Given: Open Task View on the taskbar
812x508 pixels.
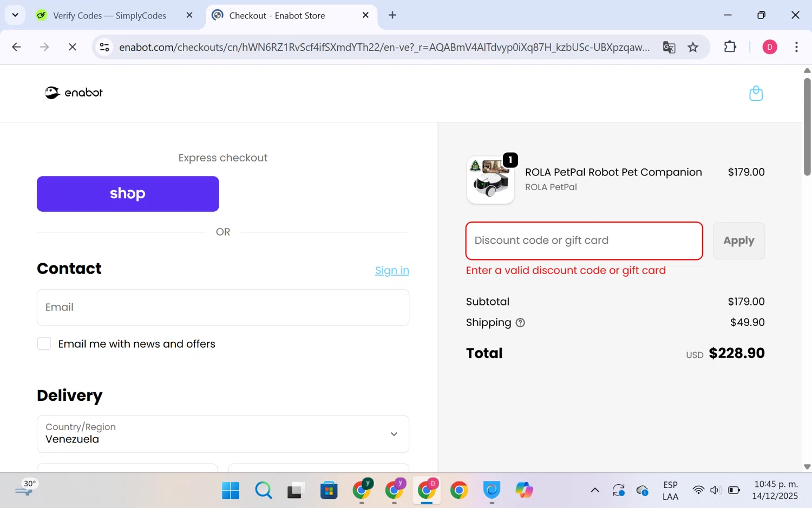Looking at the screenshot, I should tap(296, 491).
